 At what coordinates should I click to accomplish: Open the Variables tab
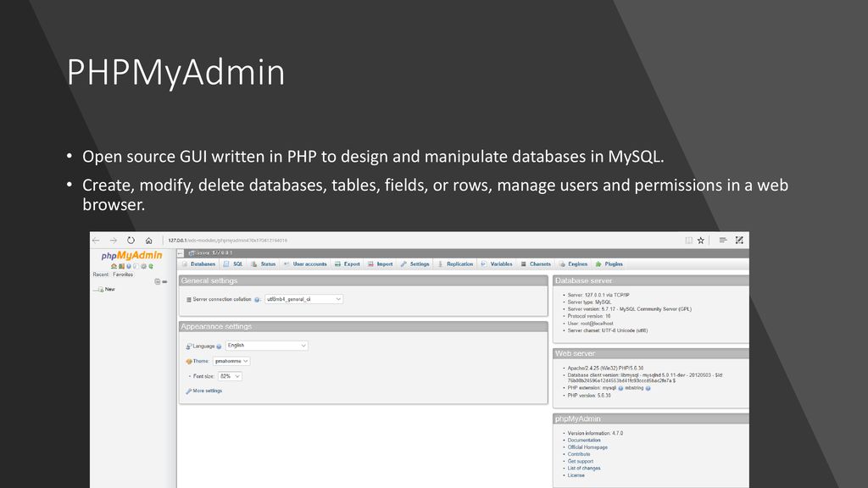pyautogui.click(x=497, y=264)
